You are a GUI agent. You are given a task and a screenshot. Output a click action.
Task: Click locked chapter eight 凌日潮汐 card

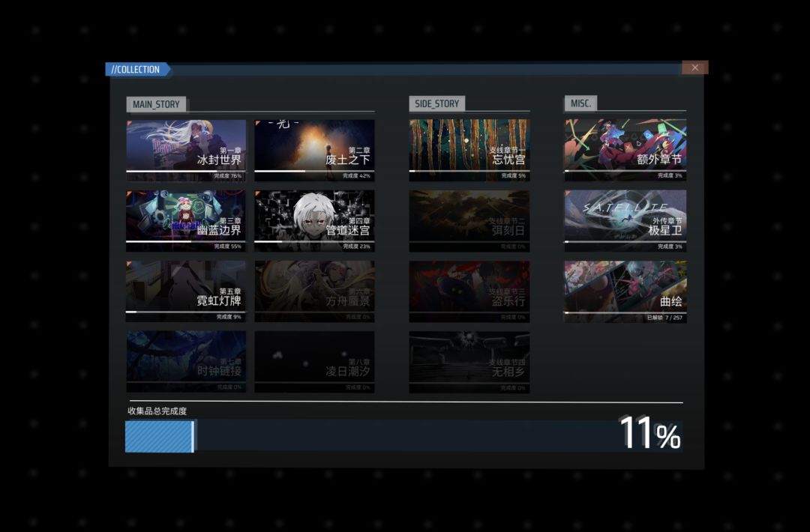pyautogui.click(x=314, y=362)
